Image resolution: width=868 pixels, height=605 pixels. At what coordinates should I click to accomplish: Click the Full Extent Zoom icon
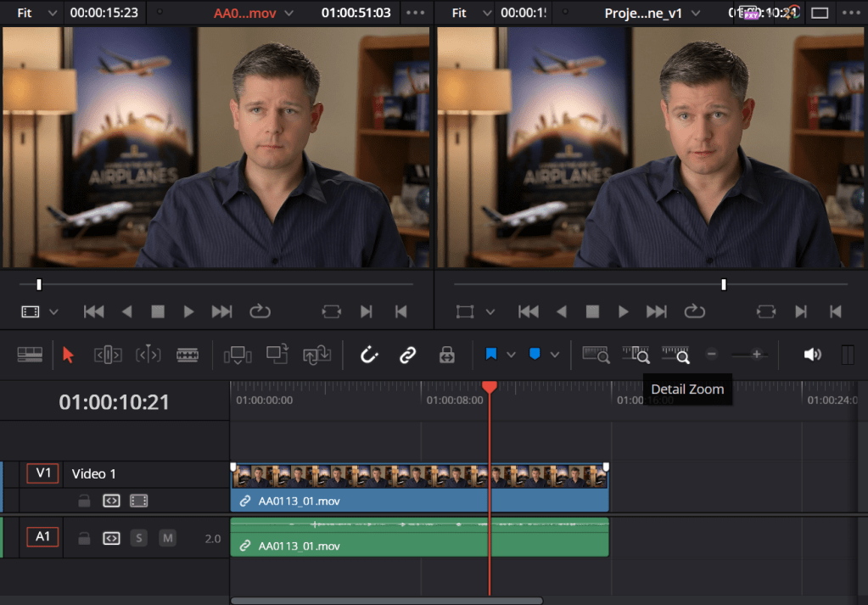pos(596,355)
